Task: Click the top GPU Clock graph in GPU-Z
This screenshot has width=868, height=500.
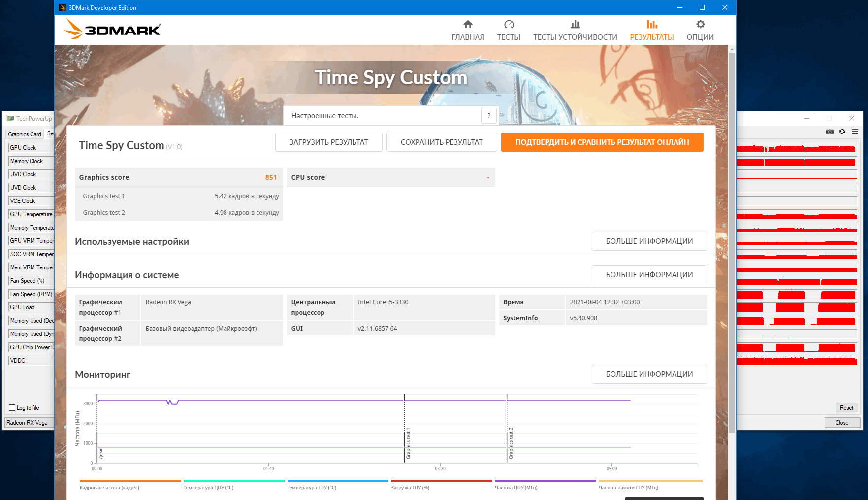Action: (797, 148)
